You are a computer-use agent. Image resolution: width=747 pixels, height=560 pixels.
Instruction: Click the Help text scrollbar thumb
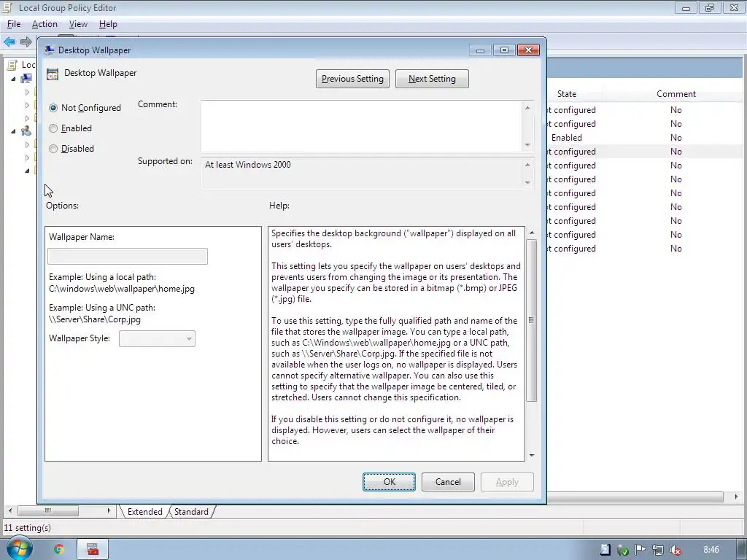point(532,321)
